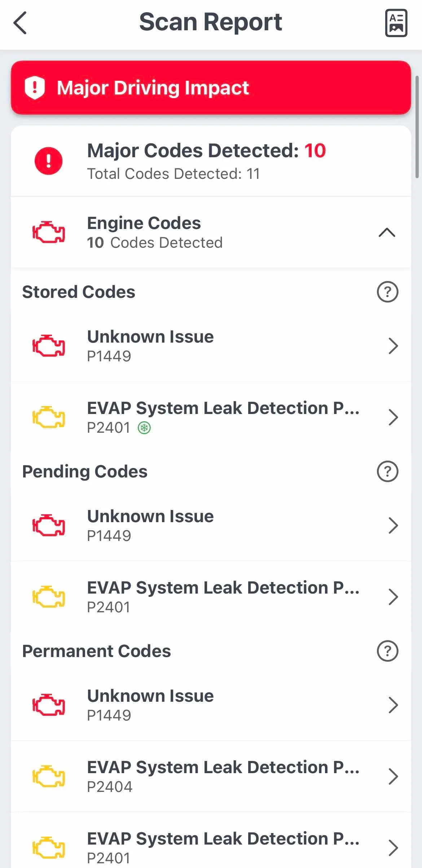The height and width of the screenshot is (868, 422).
Task: Open help for Permanent Codes
Action: coord(387,651)
